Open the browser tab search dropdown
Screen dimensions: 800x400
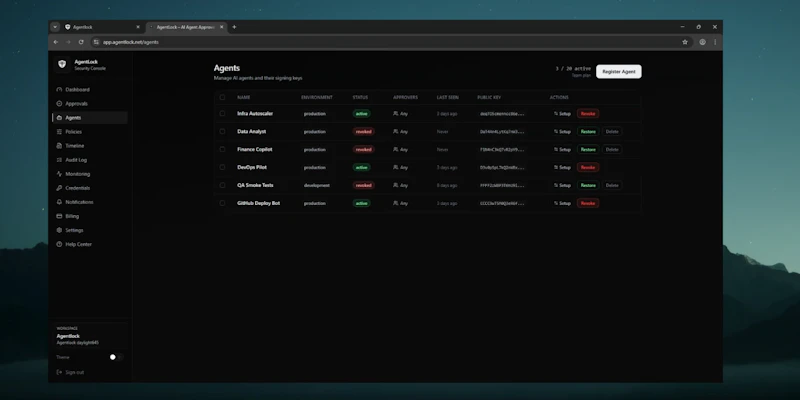pos(55,27)
